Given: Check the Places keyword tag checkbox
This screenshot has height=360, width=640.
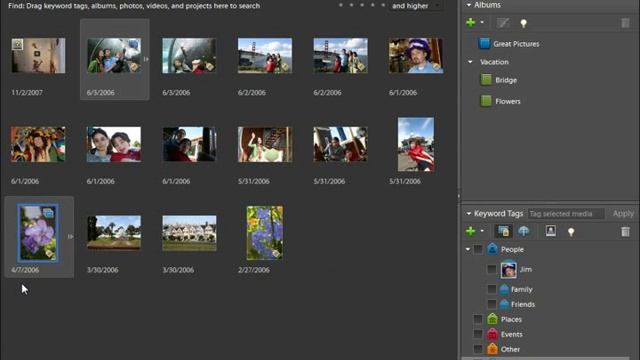Looking at the screenshot, I should pos(478,319).
